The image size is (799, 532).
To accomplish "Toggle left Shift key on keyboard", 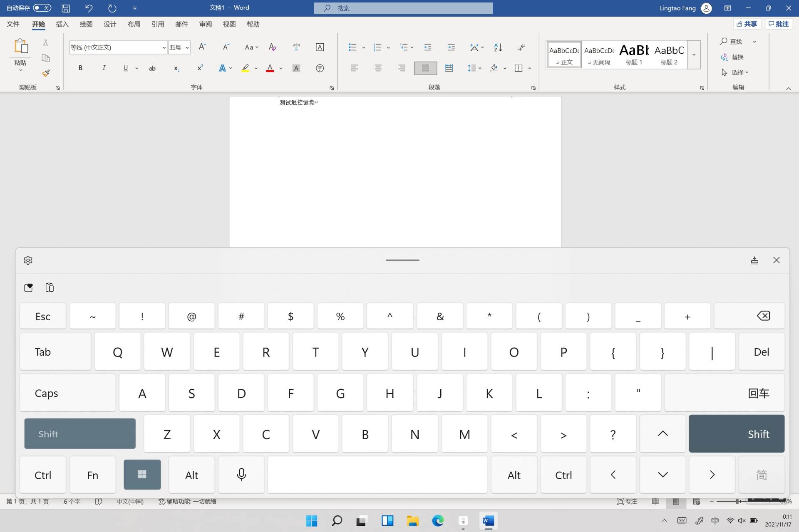I will click(80, 434).
